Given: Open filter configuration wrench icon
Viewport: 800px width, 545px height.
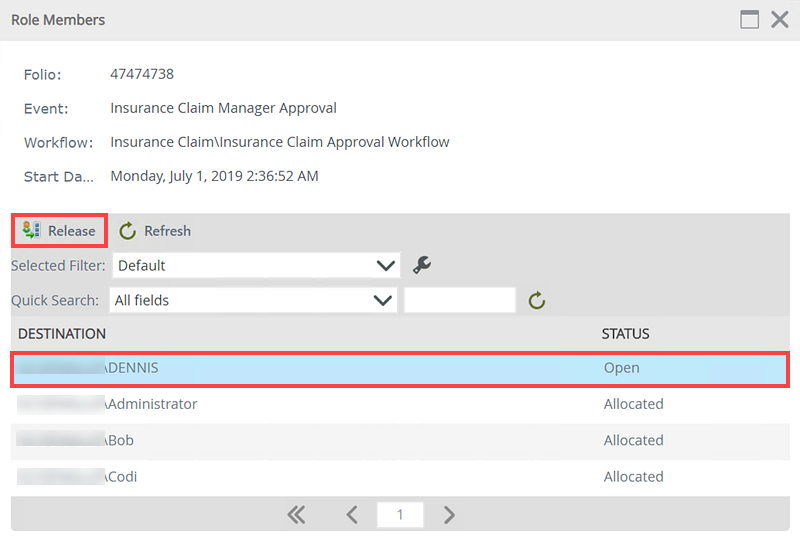Looking at the screenshot, I should click(x=422, y=265).
